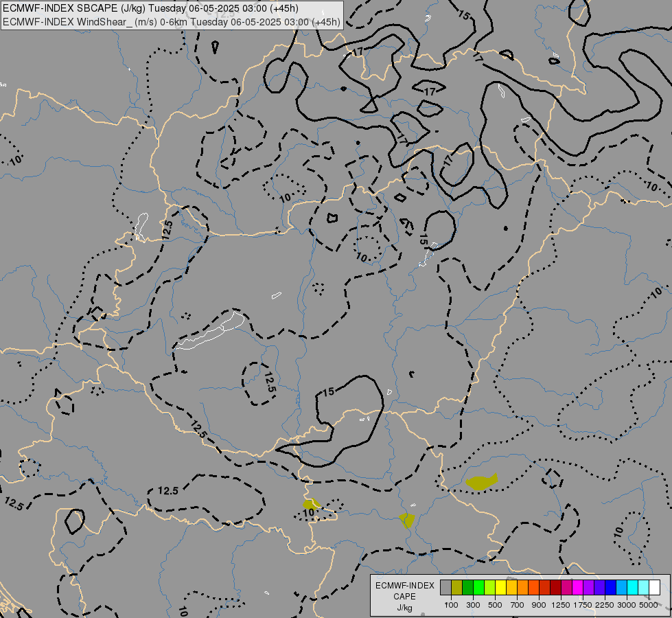The width and height of the screenshot is (672, 618).
Task: Click the 2250 value on the legend scale
Action: (605, 605)
